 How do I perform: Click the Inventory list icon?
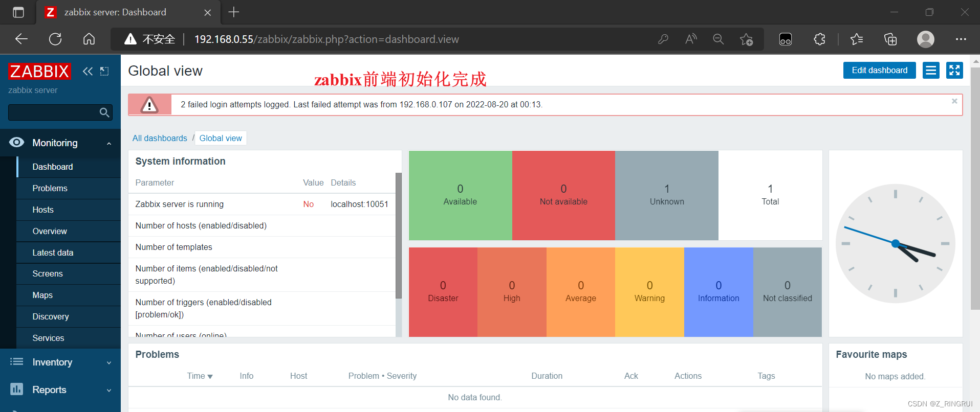16,362
